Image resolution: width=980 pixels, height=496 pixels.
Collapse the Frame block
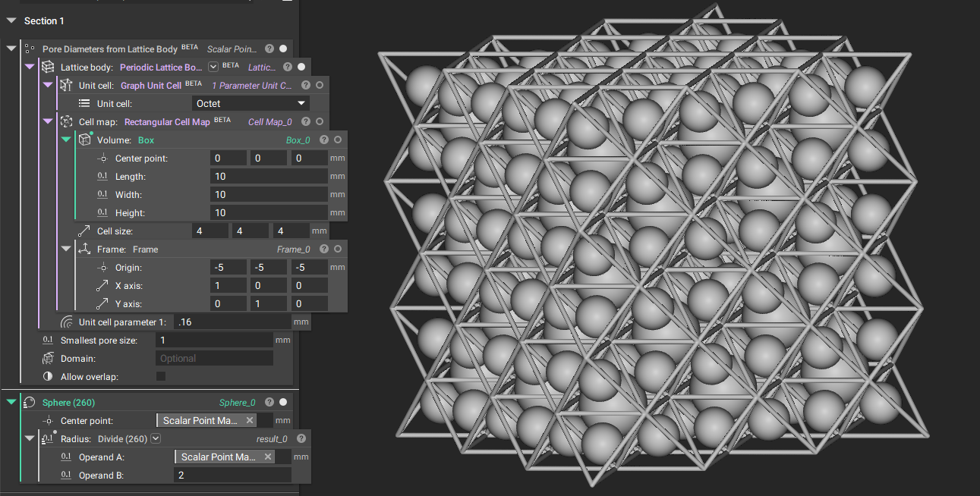pos(65,249)
